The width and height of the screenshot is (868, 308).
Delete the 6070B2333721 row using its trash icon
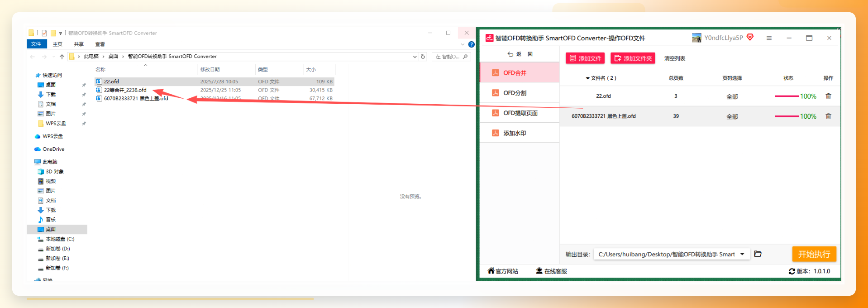click(828, 116)
